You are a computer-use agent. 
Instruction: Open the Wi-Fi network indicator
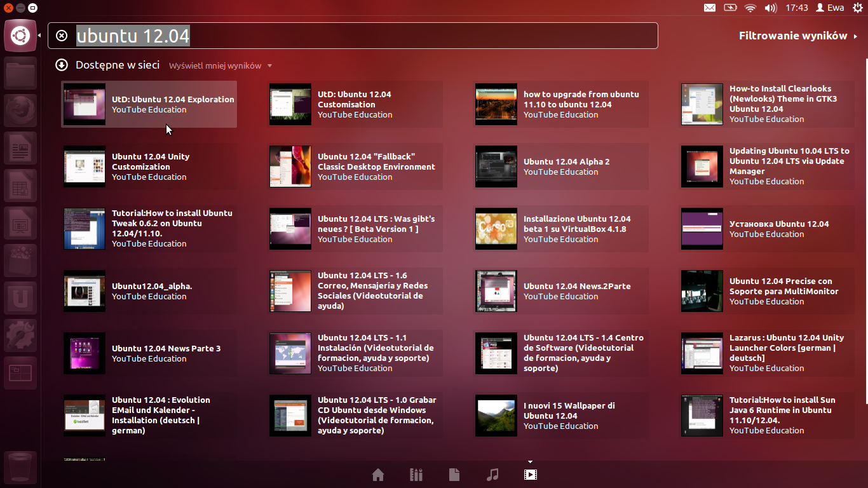[x=750, y=8]
